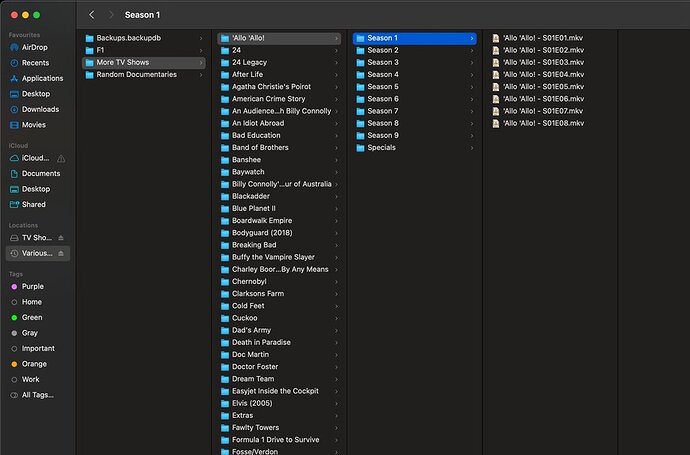The image size is (690, 455).
Task: Open the After Life folder
Action: (x=279, y=74)
